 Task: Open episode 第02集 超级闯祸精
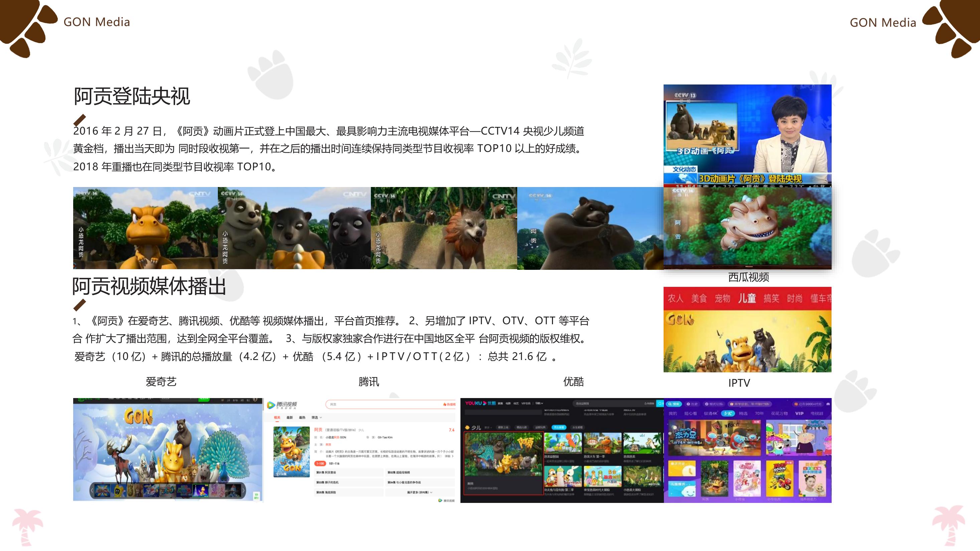click(x=420, y=473)
